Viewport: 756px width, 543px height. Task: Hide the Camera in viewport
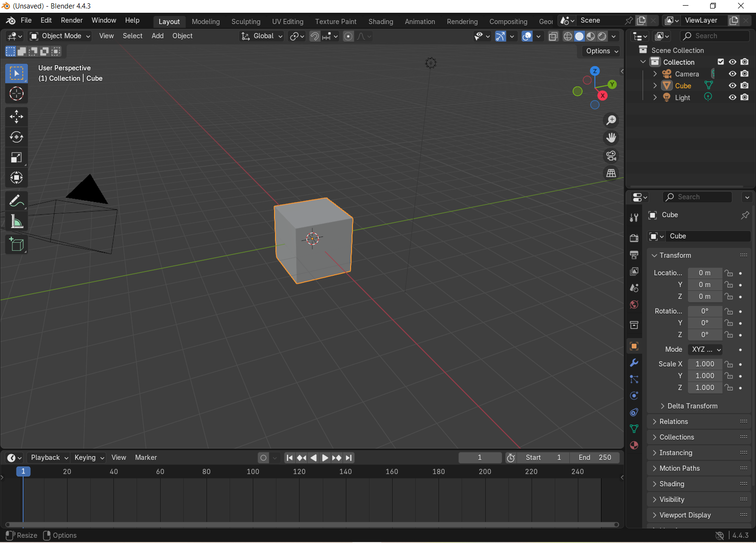[732, 74]
